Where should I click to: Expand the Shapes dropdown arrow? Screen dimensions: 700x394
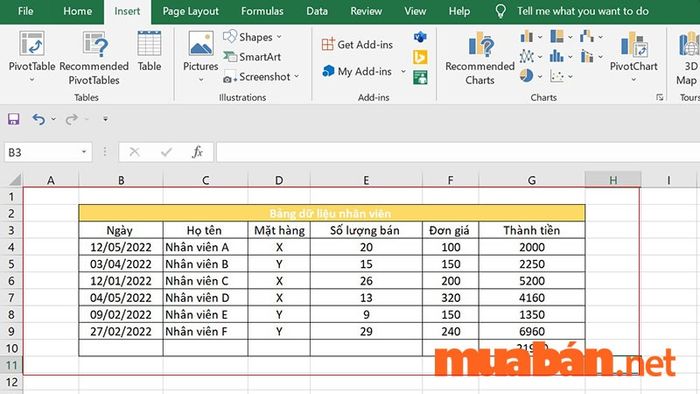[279, 37]
